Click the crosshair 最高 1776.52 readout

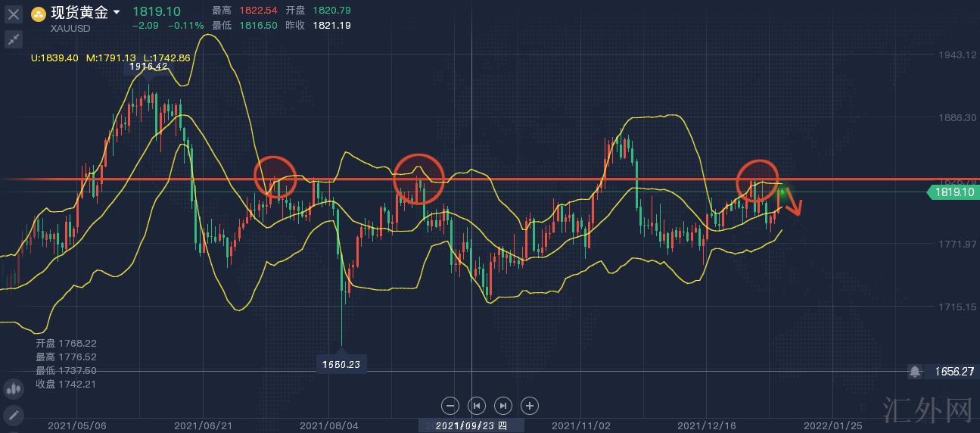pos(66,357)
